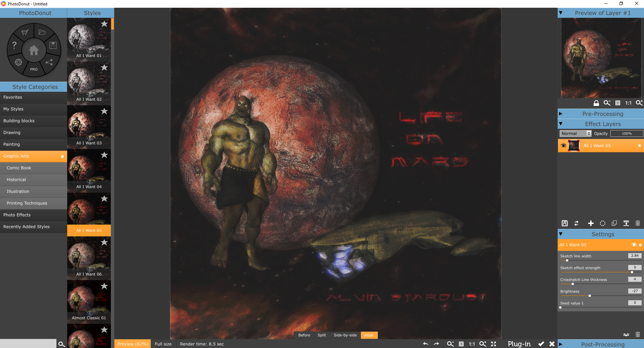Screen dimensions: 644x348
Task: Click the Plug-in button
Action: click(519, 344)
